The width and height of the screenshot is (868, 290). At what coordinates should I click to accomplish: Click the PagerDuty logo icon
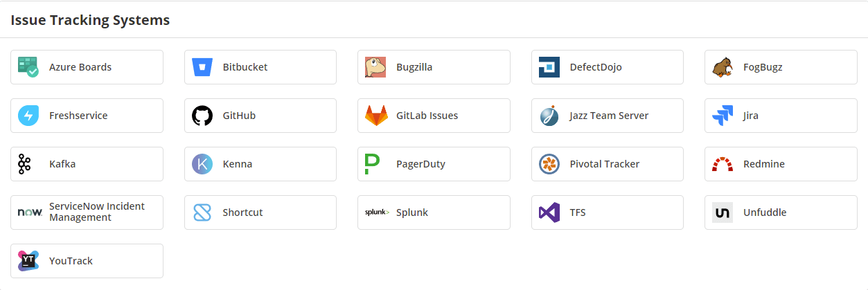coord(372,164)
